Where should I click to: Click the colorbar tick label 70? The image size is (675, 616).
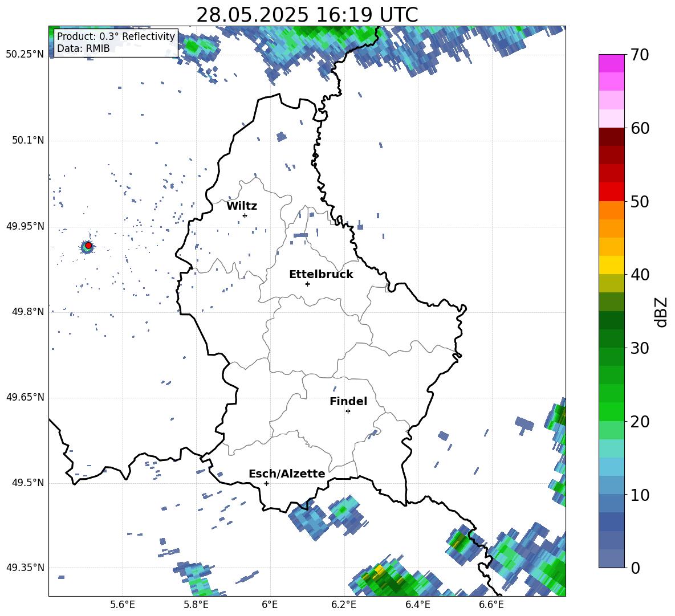(640, 55)
